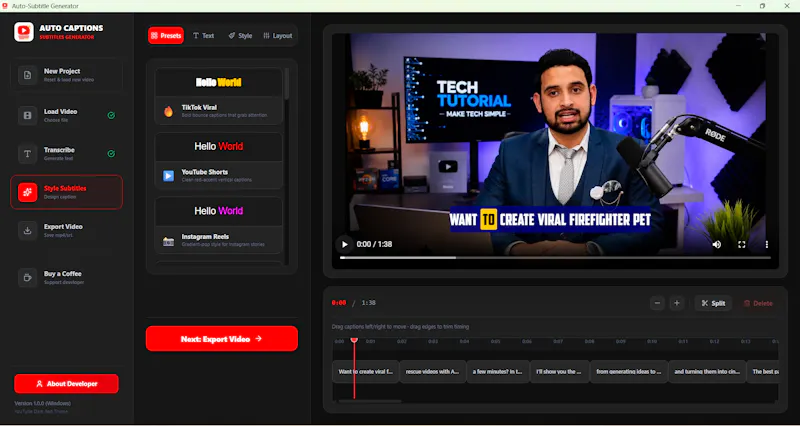800x426 pixels.
Task: Click the Split button
Action: point(713,303)
